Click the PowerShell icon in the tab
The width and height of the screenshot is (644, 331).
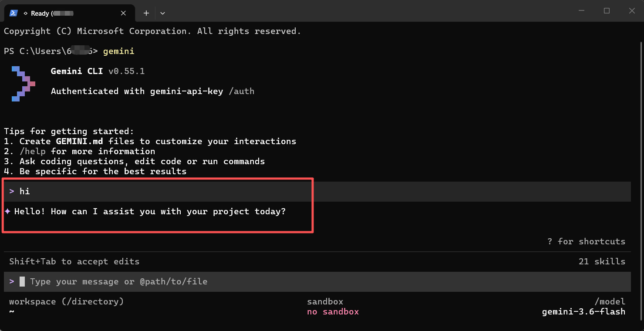[x=13, y=13]
